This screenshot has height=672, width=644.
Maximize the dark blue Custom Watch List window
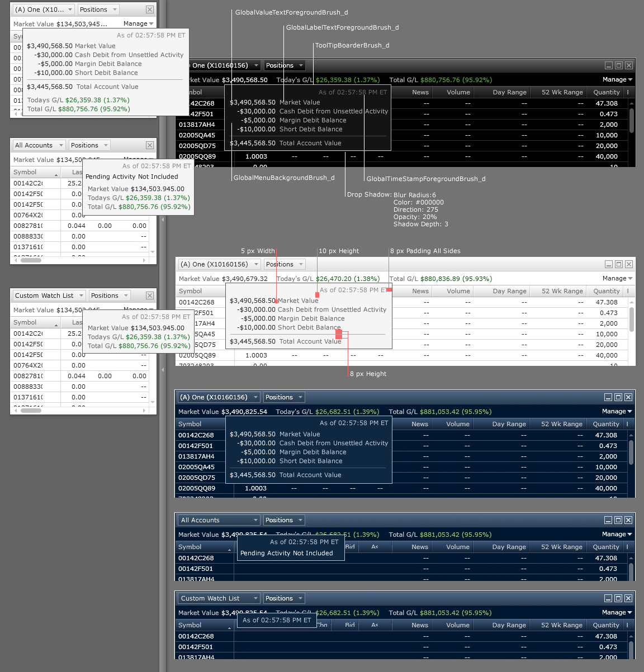coord(618,598)
